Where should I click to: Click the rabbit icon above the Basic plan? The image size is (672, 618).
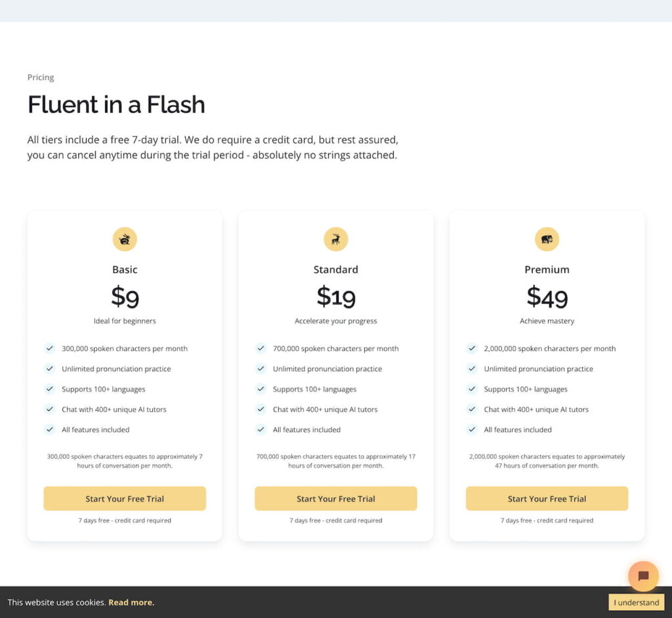click(x=125, y=239)
